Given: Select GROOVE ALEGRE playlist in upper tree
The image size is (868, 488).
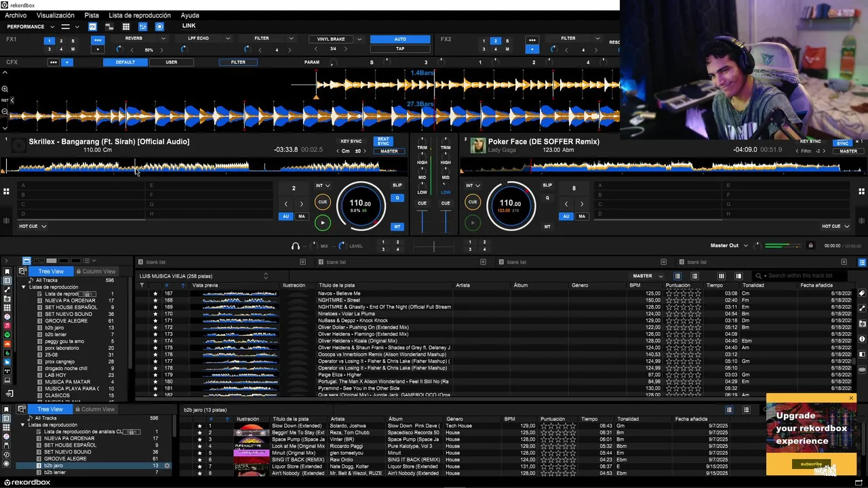Looking at the screenshot, I should click(66, 321).
